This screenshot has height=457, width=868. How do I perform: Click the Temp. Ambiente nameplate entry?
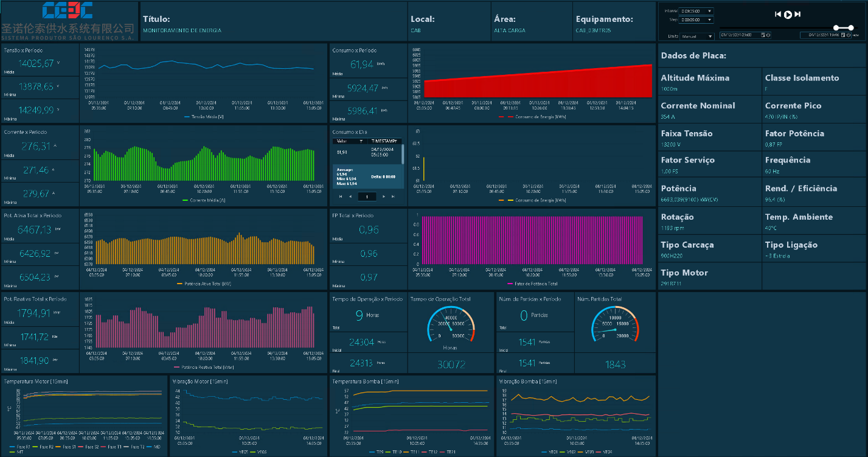(814, 221)
